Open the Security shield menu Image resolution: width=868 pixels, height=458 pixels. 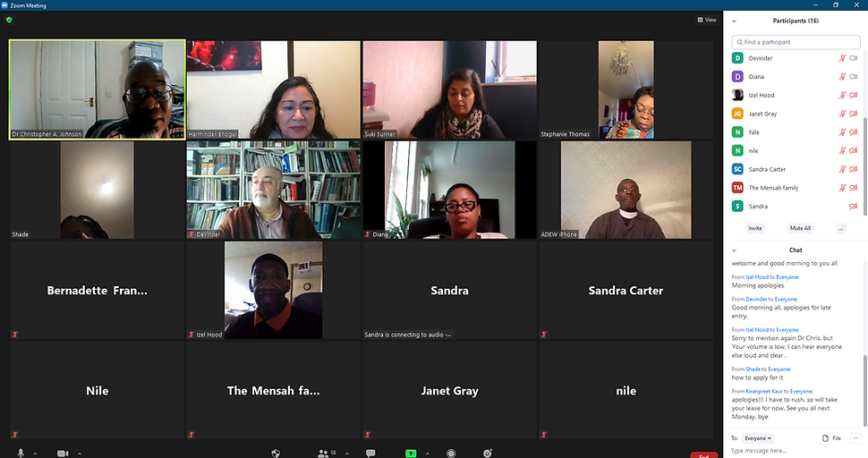(x=276, y=454)
